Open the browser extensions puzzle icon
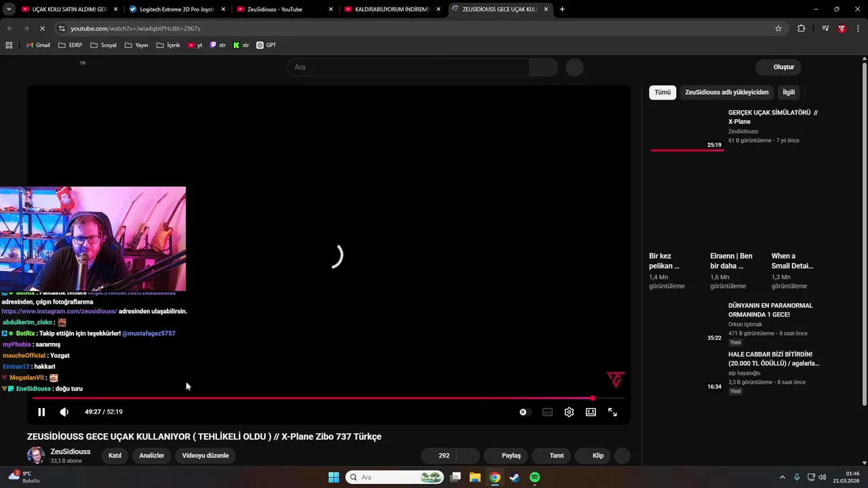Screen dimensions: 868x488 pos(801,28)
